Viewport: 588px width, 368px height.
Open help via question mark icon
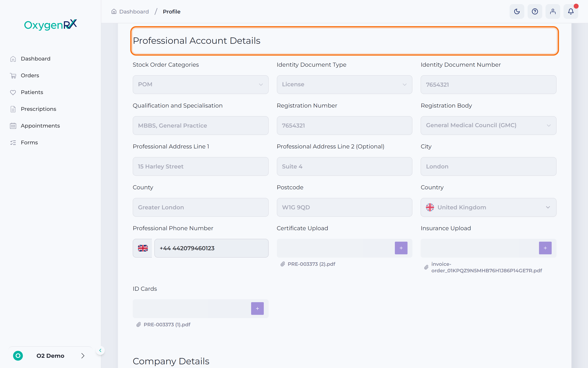tap(535, 11)
